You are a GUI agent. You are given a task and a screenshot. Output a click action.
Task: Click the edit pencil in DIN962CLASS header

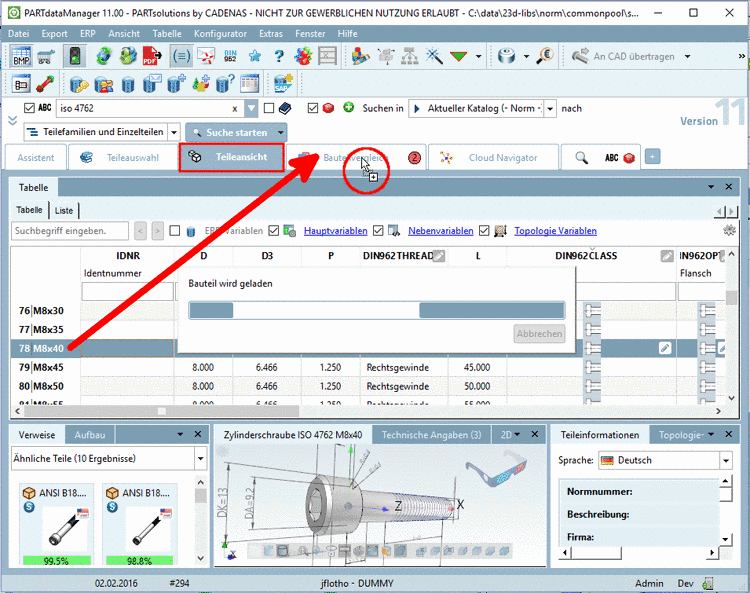[x=667, y=256]
